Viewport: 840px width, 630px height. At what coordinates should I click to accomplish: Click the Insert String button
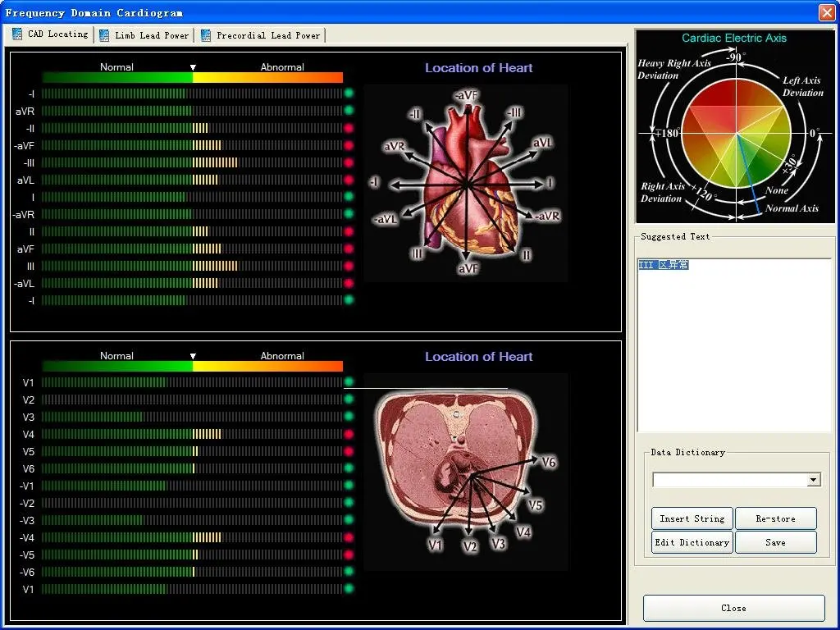point(692,518)
